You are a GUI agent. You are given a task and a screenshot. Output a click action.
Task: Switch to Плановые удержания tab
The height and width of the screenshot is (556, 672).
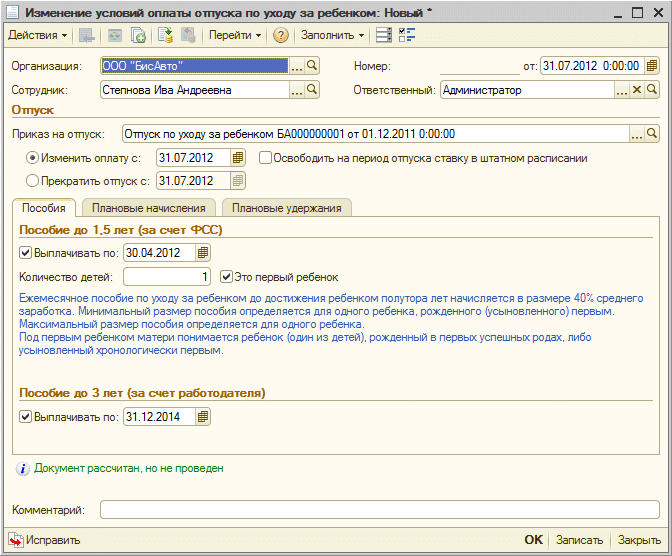pyautogui.click(x=286, y=208)
